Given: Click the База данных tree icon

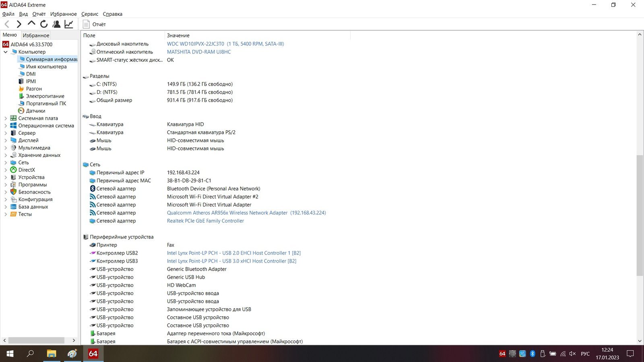Looking at the screenshot, I should click(13, 207).
